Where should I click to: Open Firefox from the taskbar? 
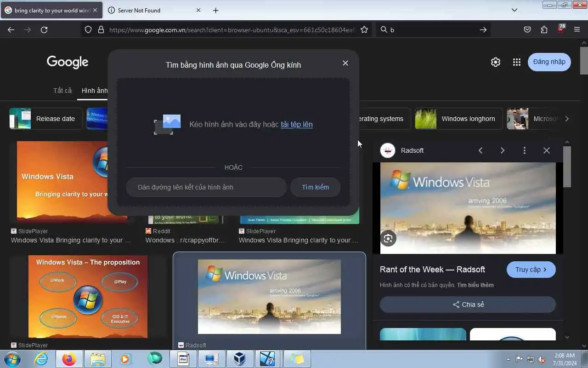click(x=69, y=359)
